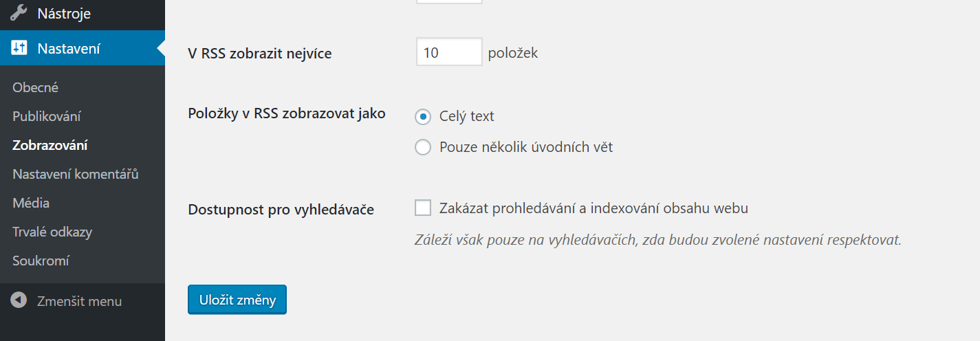Click the Nastavení menu heading text

click(69, 48)
